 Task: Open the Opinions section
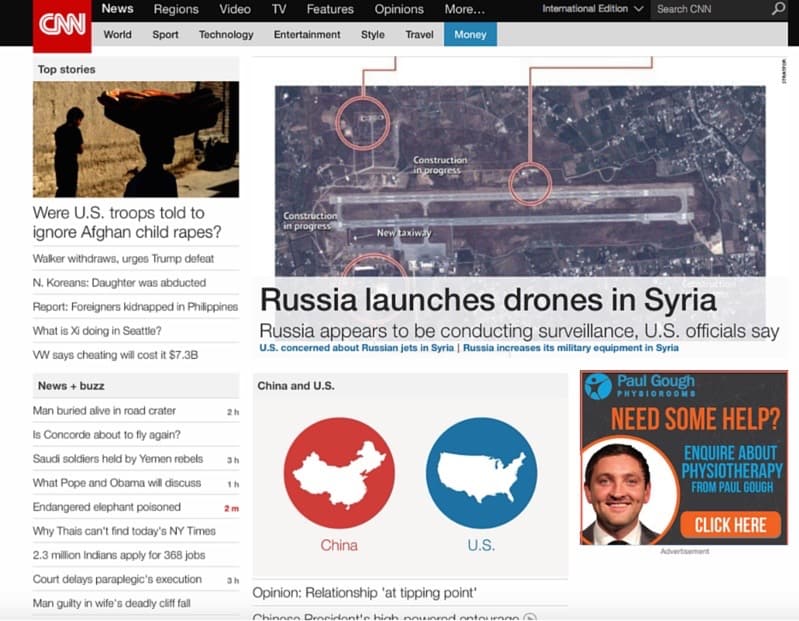(399, 9)
